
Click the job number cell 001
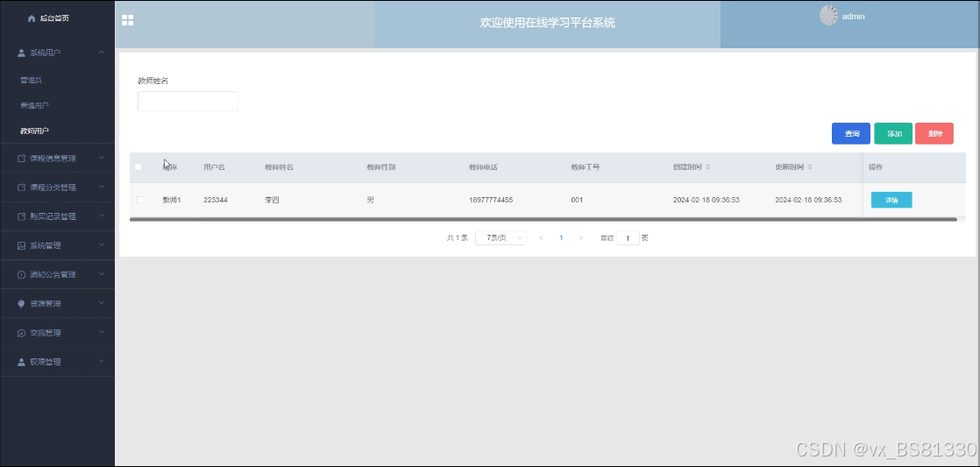tap(576, 200)
